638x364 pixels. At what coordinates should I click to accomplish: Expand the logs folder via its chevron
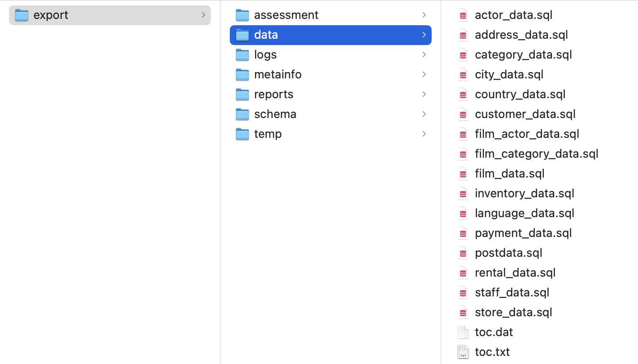point(424,55)
